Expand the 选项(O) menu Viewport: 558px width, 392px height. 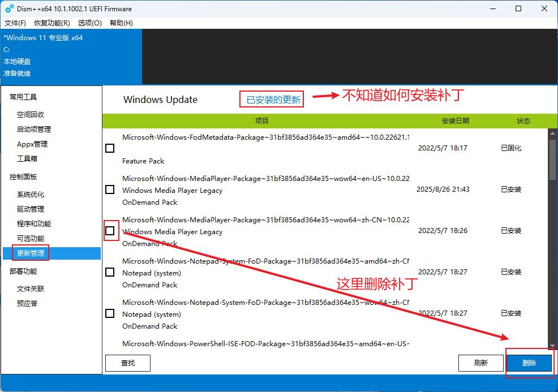click(x=89, y=23)
